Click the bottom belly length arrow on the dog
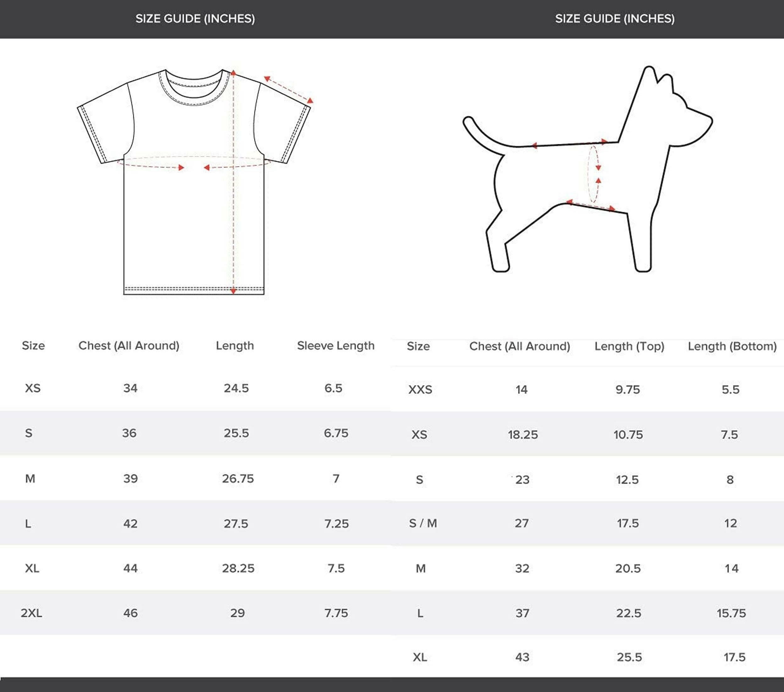 tap(591, 205)
